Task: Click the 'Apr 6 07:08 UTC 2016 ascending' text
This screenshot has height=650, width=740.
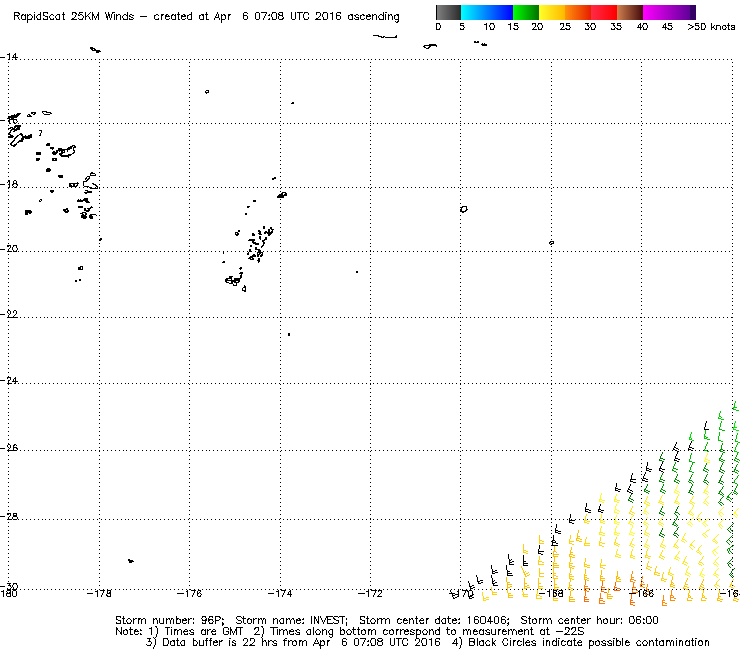Action: pyautogui.click(x=306, y=17)
